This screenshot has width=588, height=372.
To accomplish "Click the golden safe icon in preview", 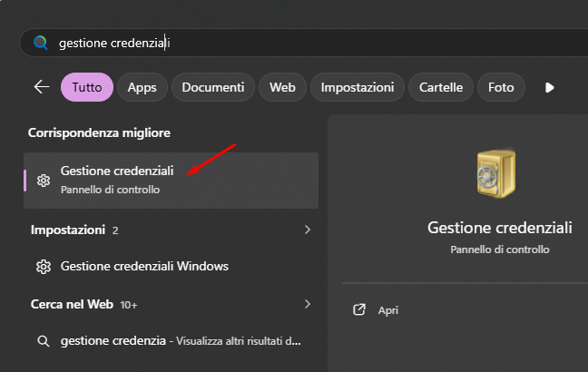I will coord(496,173).
